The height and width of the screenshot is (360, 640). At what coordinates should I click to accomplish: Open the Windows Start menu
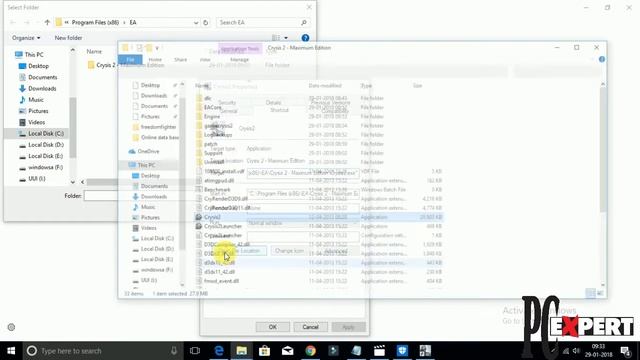click(11, 351)
